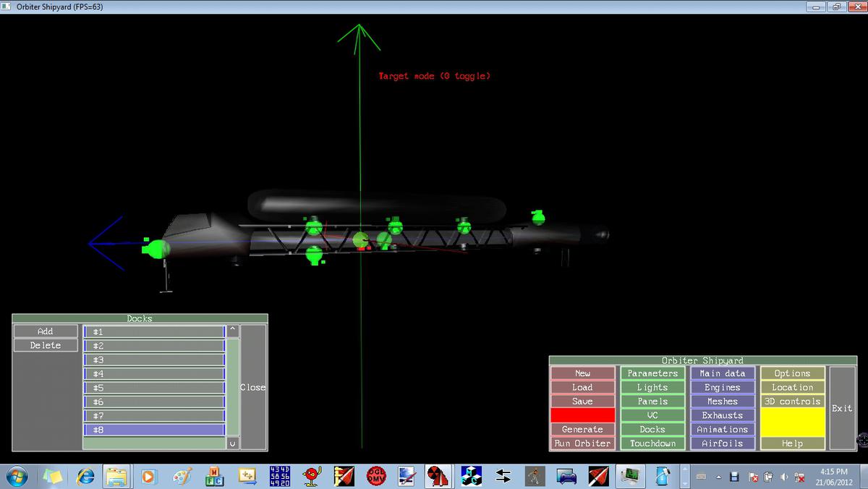Open the VC section

coord(652,415)
